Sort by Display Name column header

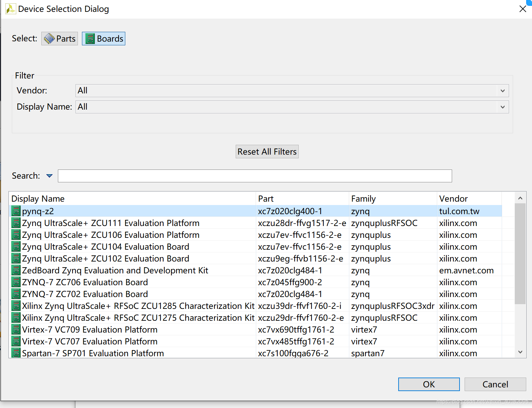point(132,199)
